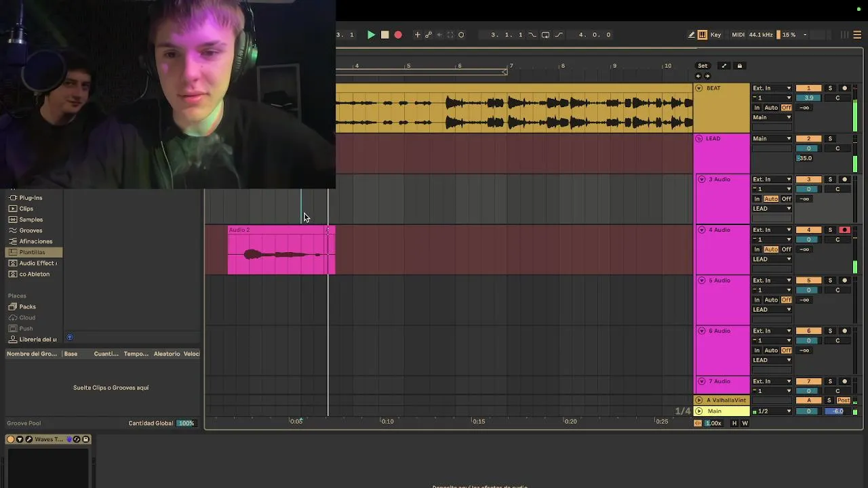Open BEAT track Ext. In input dropdown
This screenshot has width=868, height=488.
tap(772, 88)
